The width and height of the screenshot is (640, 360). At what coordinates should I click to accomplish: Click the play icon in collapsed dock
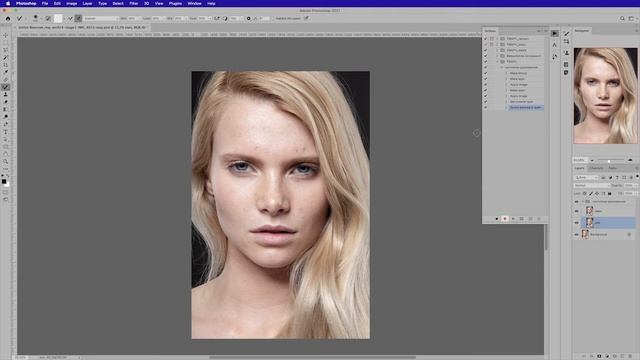554,33
